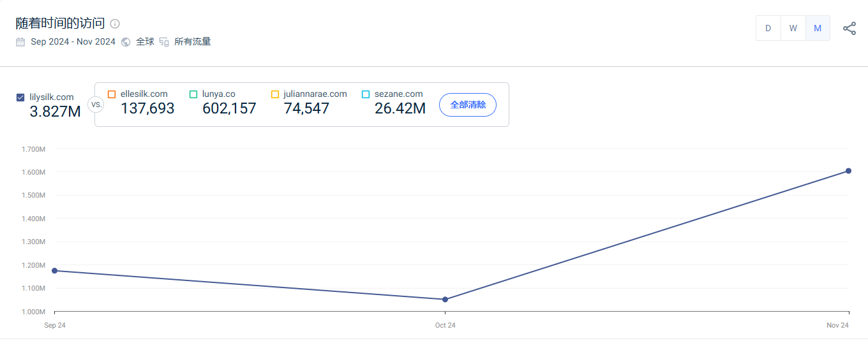Click the VS. circle badge
The width and height of the screenshot is (868, 341).
click(96, 104)
